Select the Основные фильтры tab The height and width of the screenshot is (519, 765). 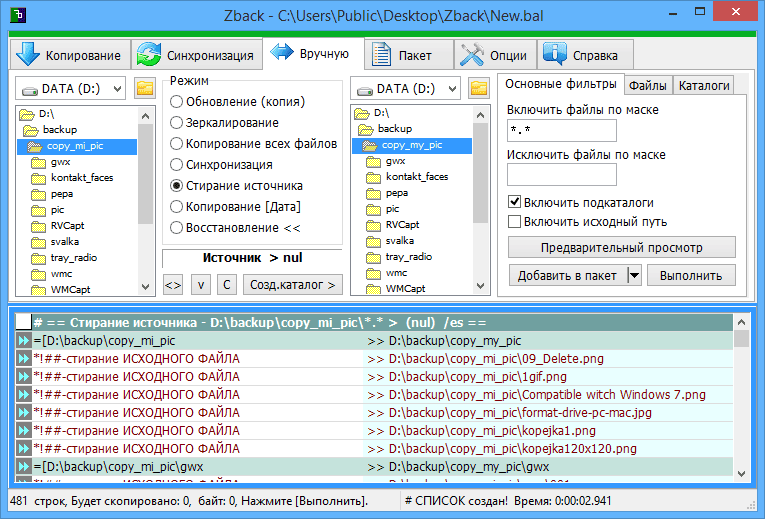pos(561,84)
